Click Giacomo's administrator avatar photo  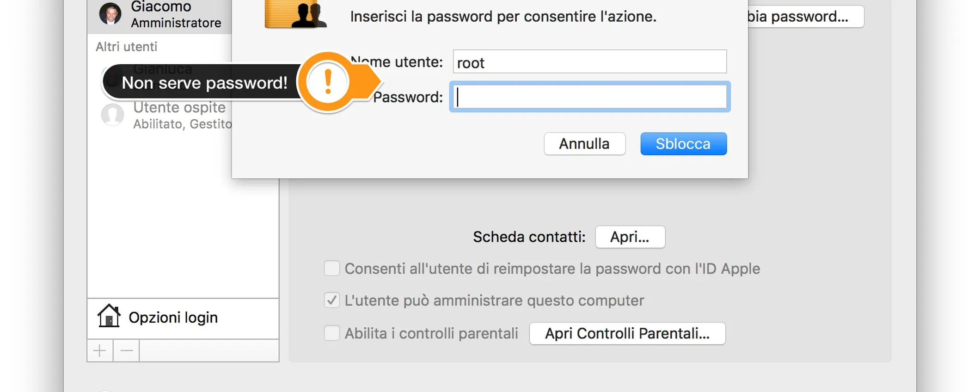110,13
